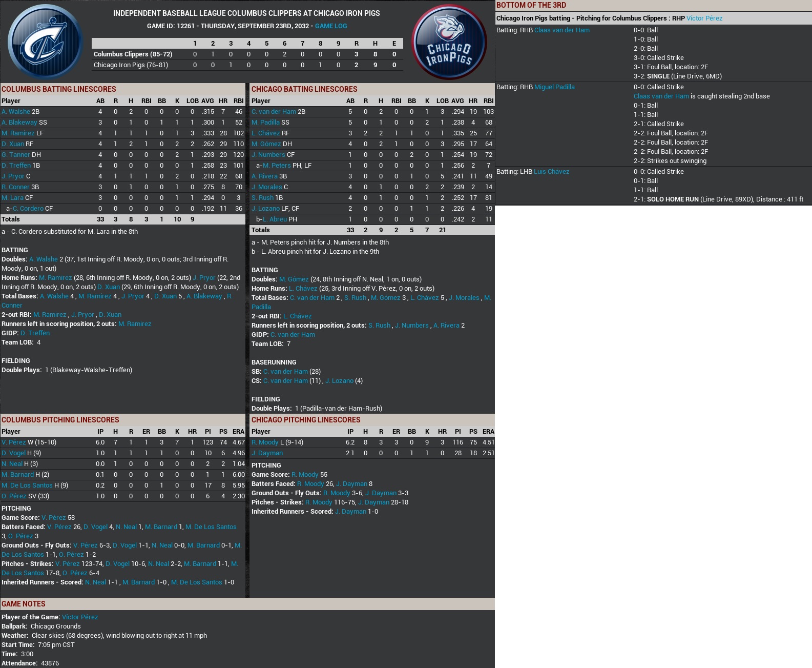Open M. Gómez in Chicago Doubles note

(294, 279)
